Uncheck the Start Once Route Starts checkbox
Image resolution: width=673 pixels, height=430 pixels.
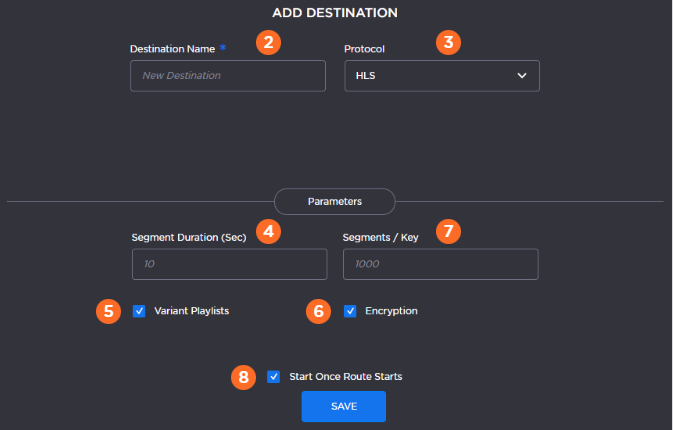point(274,377)
